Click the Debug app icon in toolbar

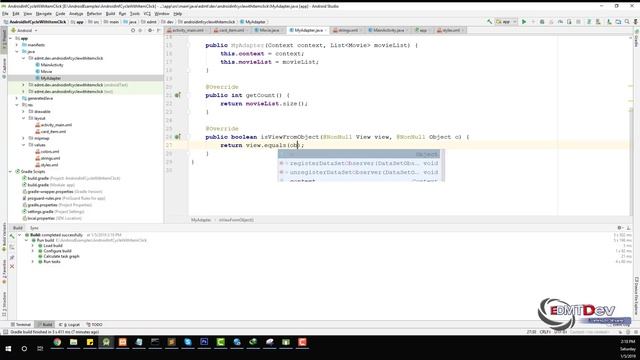pos(542,22)
